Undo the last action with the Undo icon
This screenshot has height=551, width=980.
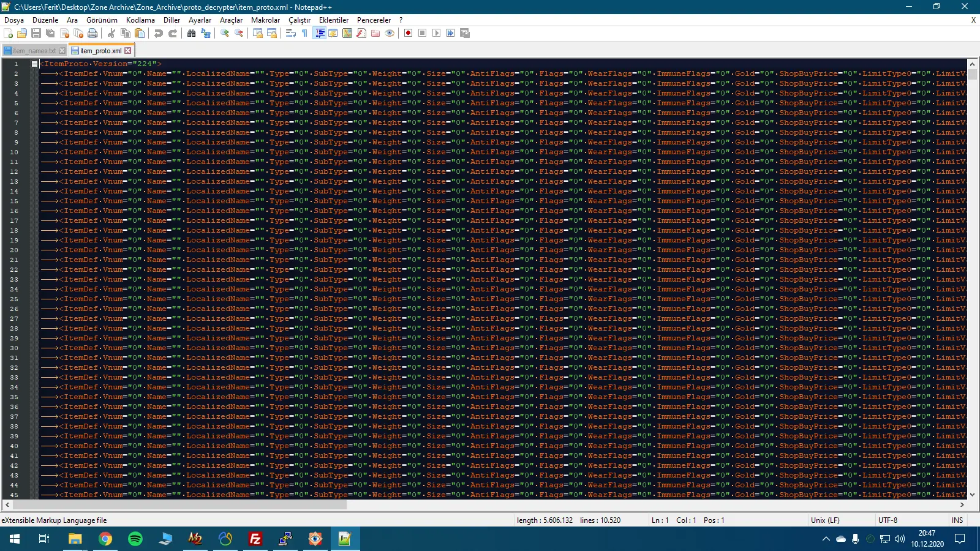click(159, 33)
